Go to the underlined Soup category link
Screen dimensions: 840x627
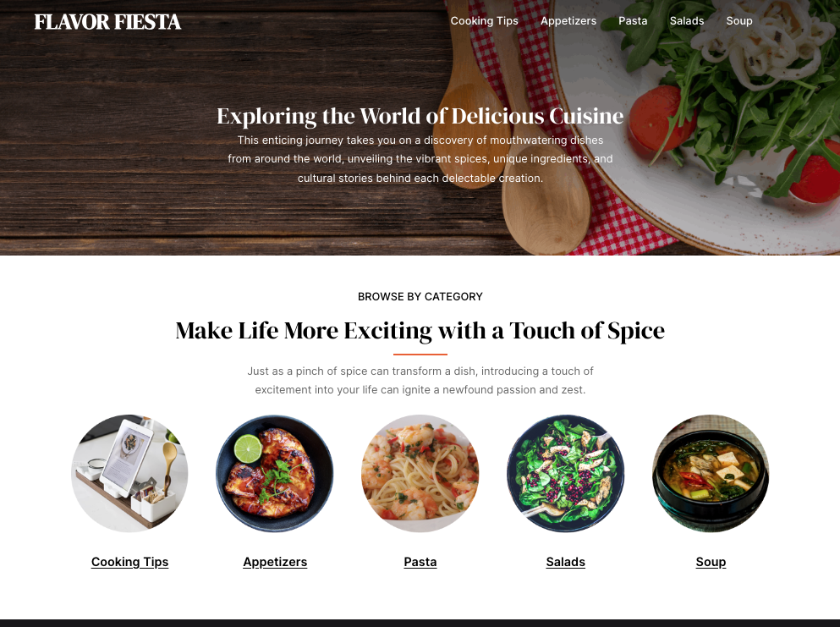point(711,562)
